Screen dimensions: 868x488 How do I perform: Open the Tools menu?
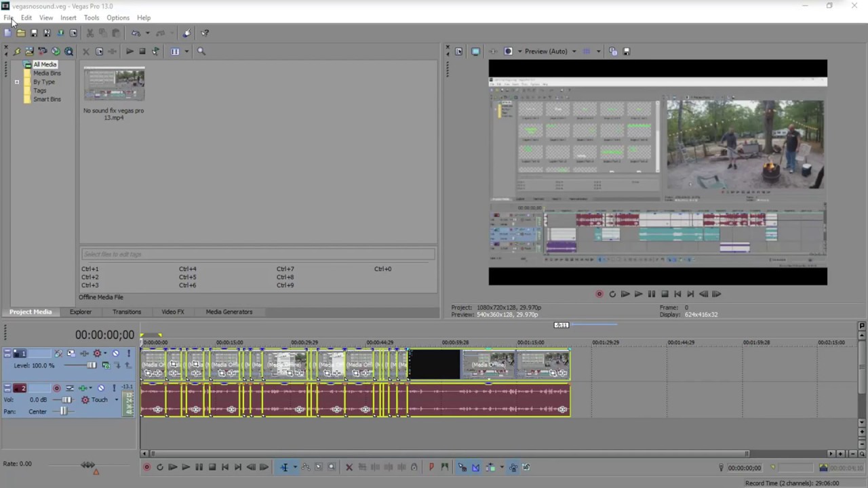click(x=92, y=18)
